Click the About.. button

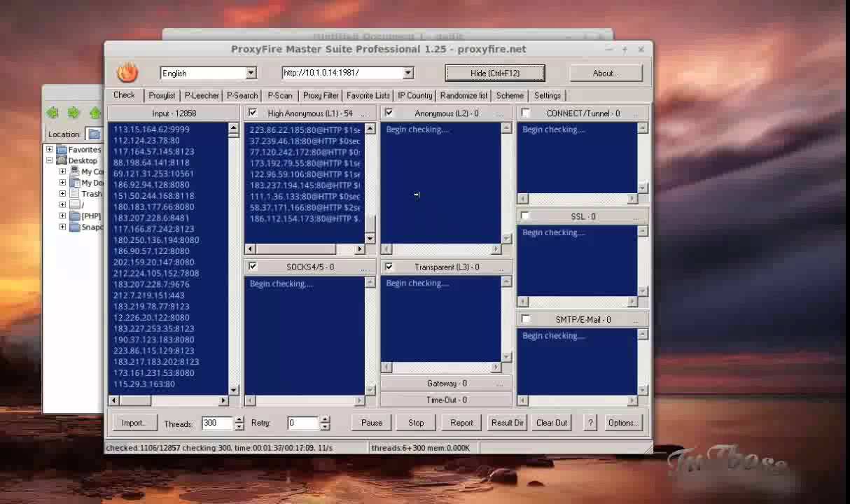tap(604, 73)
